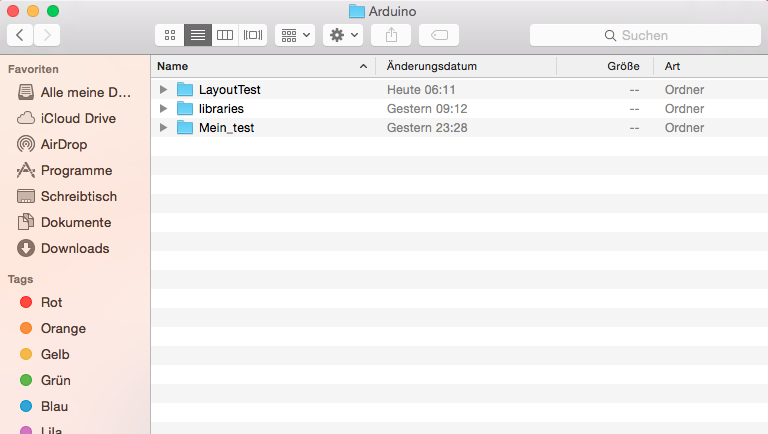The width and height of the screenshot is (768, 434).
Task: Select the LayoutTest folder name
Action: click(230, 90)
